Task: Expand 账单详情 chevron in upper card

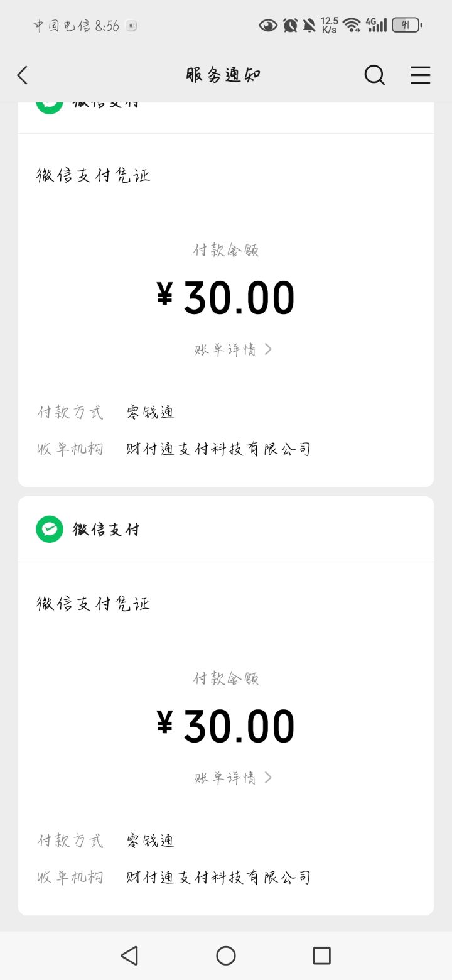Action: coord(268,349)
